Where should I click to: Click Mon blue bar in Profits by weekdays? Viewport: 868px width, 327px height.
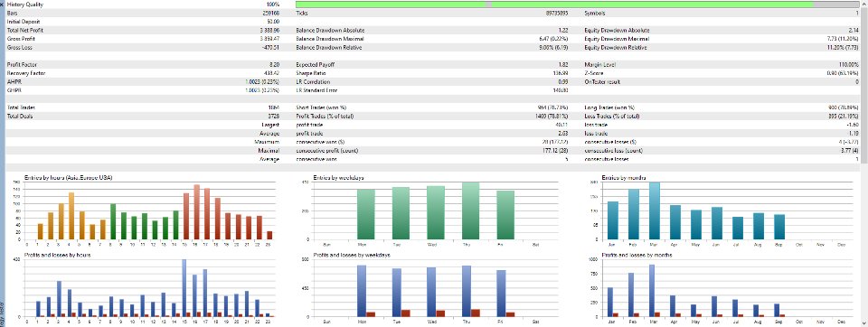[x=362, y=291]
